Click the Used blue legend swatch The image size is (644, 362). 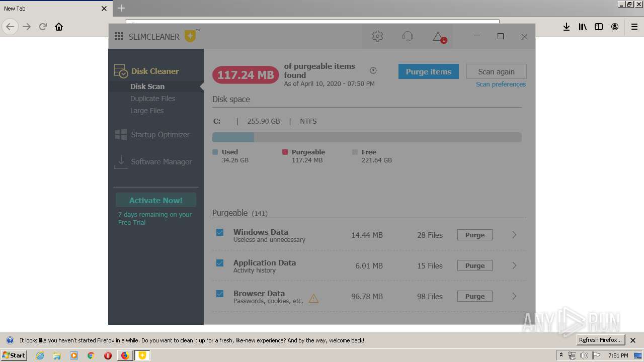coord(215,152)
